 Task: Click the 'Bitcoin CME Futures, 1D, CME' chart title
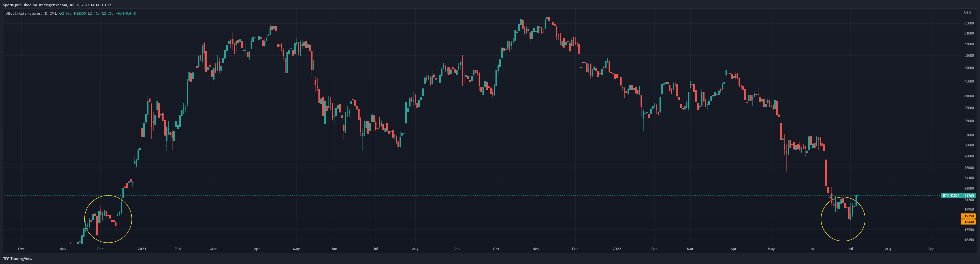tap(31, 13)
